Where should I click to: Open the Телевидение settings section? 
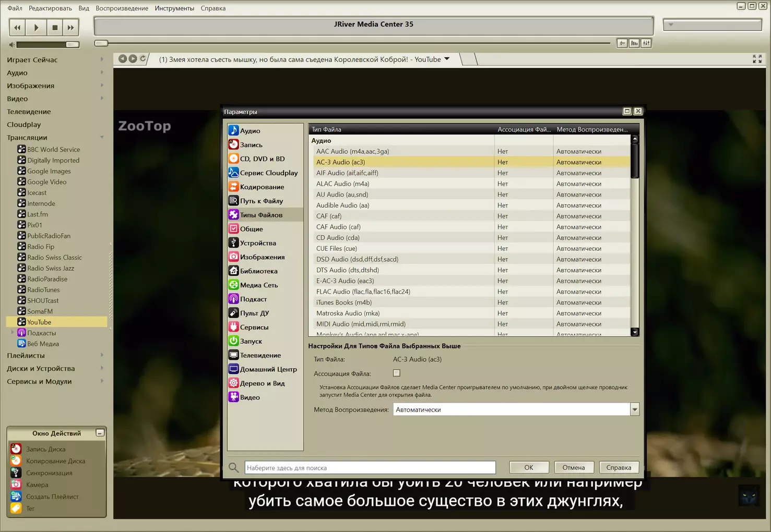[x=260, y=355]
